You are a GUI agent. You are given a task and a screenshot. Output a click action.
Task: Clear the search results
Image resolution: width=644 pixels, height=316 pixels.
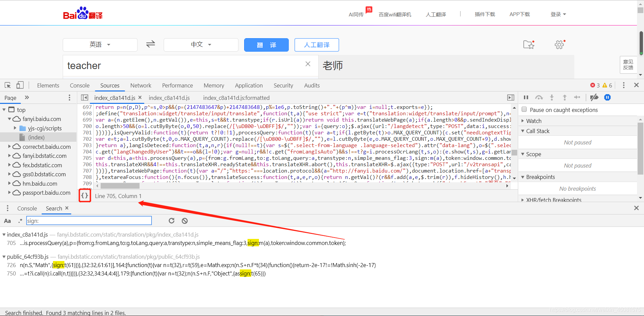pyautogui.click(x=185, y=220)
